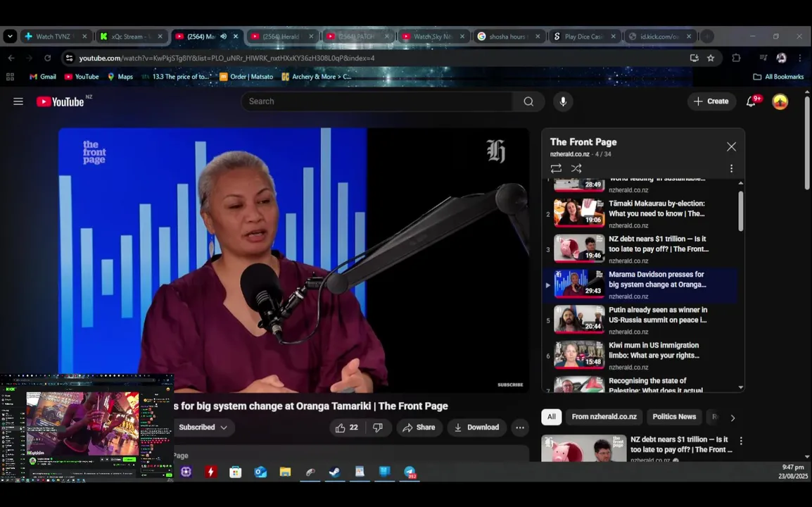Open File Explorer from the taskbar
This screenshot has height=507, width=812.
tap(286, 472)
